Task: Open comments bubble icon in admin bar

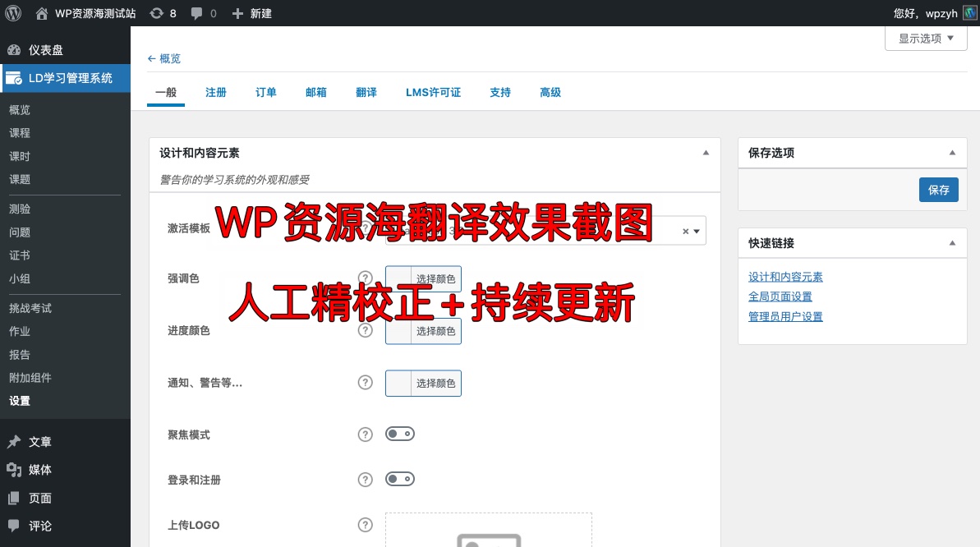Action: (x=196, y=13)
